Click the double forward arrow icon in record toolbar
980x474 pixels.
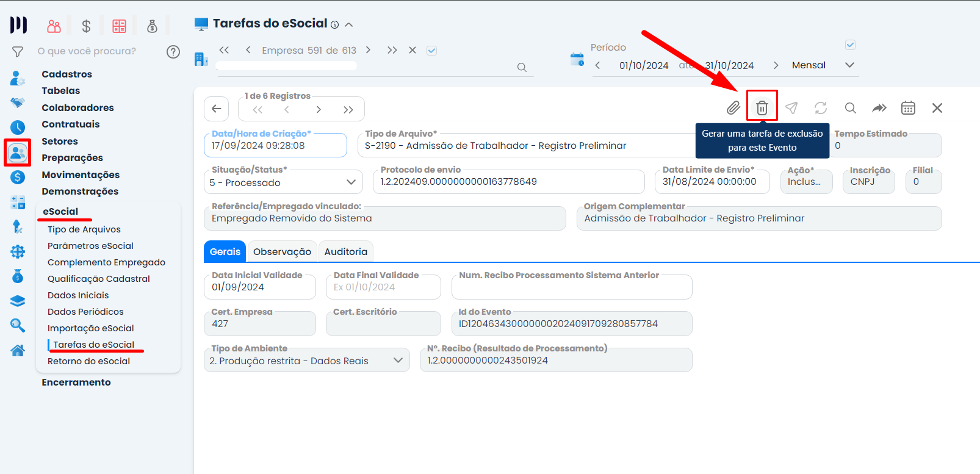[879, 108]
